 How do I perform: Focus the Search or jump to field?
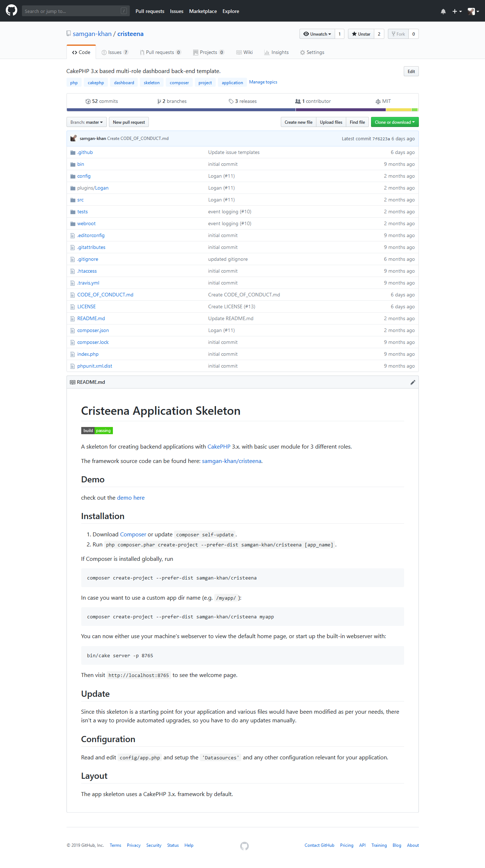[x=72, y=11]
